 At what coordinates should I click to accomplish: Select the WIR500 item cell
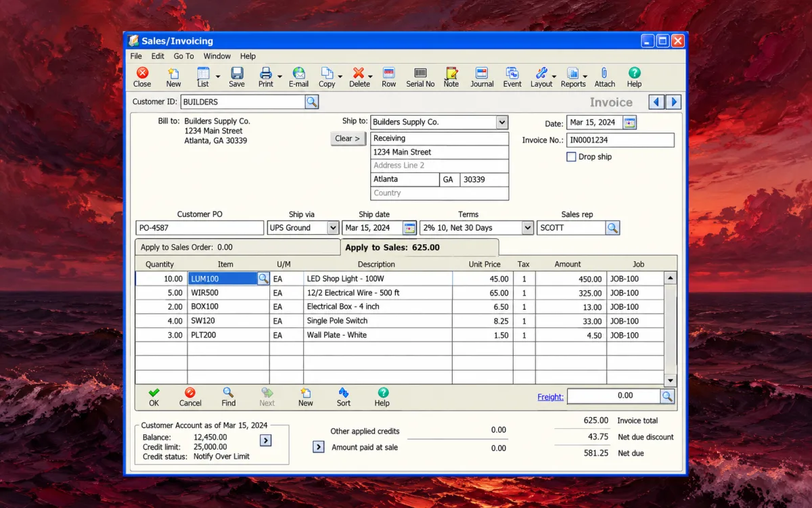[x=228, y=293]
